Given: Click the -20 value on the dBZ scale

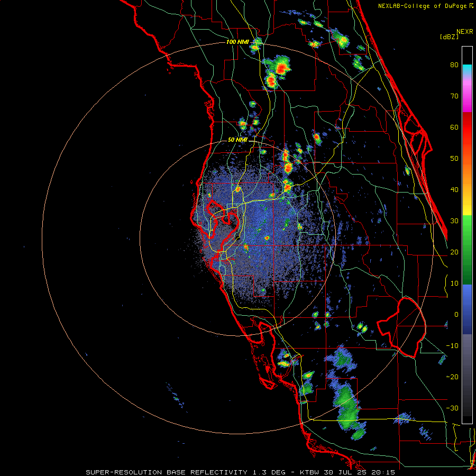Looking at the screenshot, I should pos(452,377).
